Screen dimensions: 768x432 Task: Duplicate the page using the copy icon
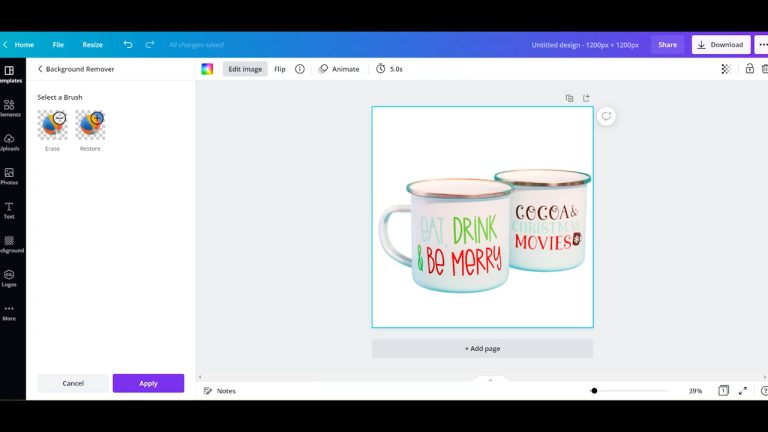pos(569,98)
